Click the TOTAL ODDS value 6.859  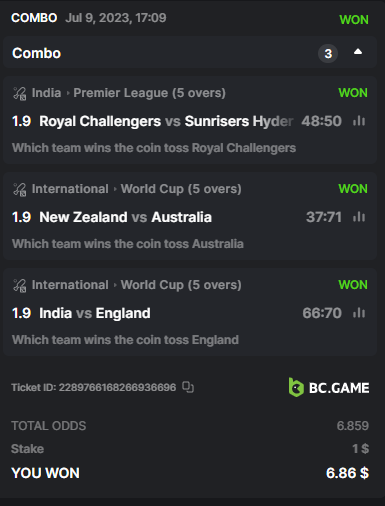[353, 426]
